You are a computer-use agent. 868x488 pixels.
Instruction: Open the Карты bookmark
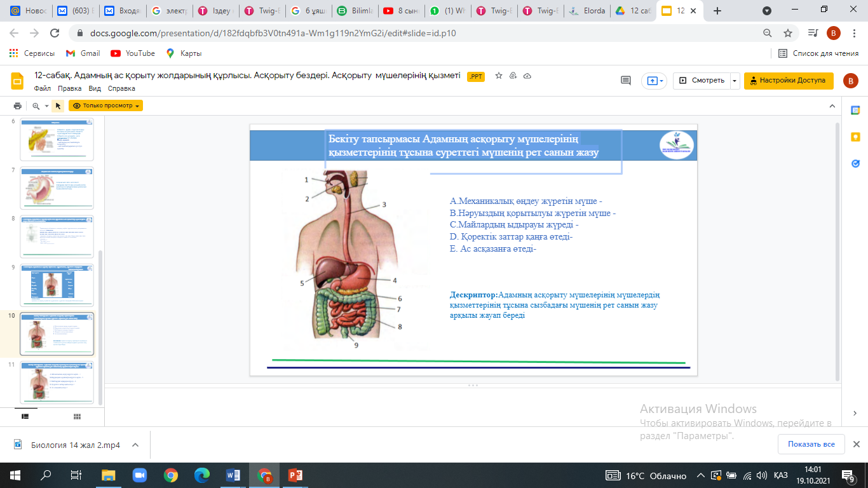(184, 53)
